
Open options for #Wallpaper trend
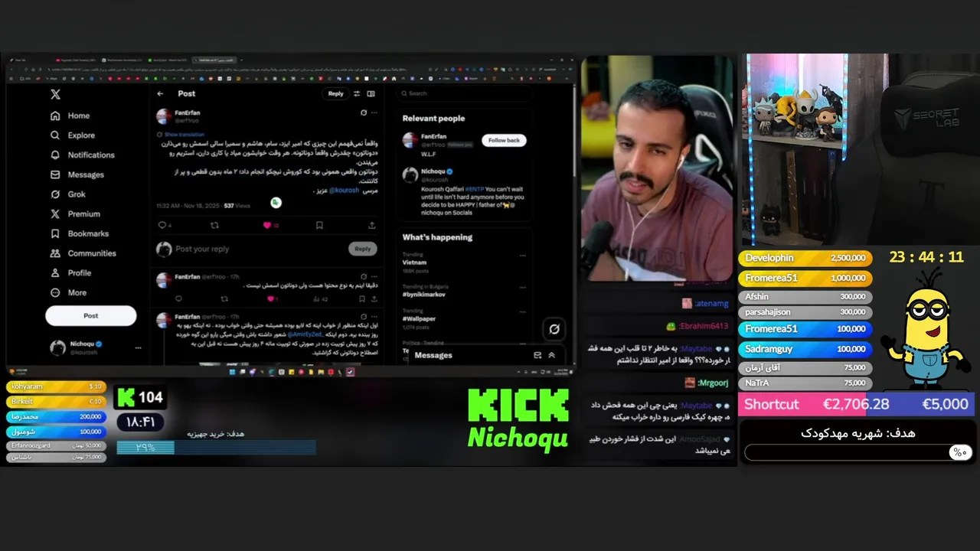523,311
